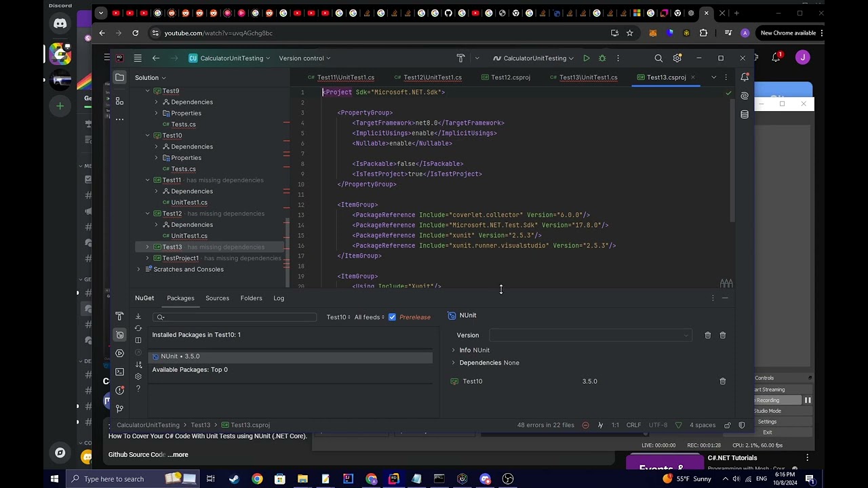Open the Git tool window icon
This screenshot has height=488, width=868.
(120, 408)
